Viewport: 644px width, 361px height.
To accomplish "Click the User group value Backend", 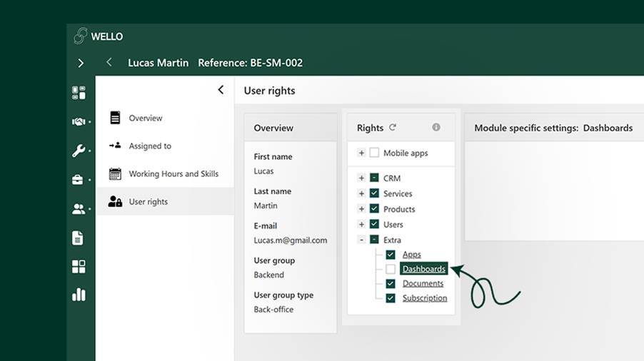I will 268,275.
